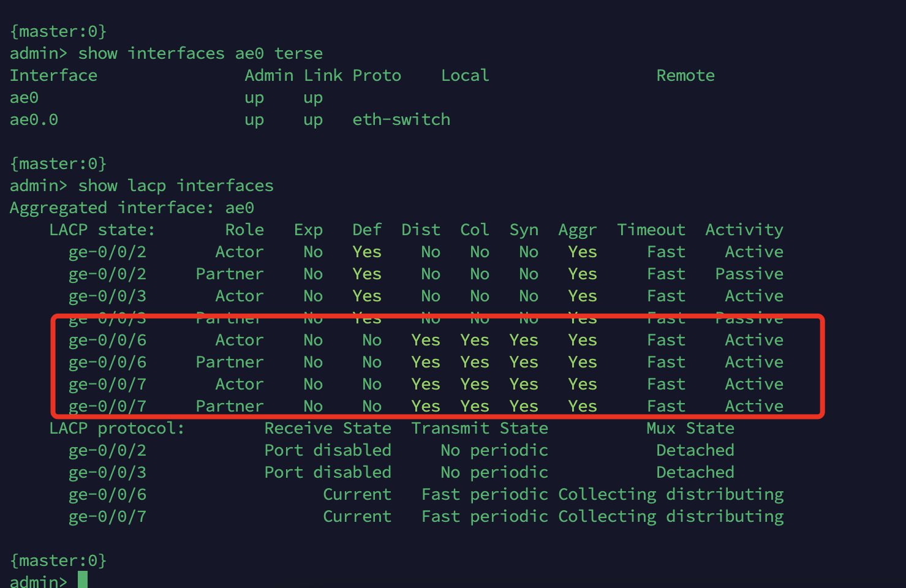The image size is (906, 588).
Task: Click 'Detached' in the ge-0/0/3 protocol row
Action: click(x=695, y=473)
